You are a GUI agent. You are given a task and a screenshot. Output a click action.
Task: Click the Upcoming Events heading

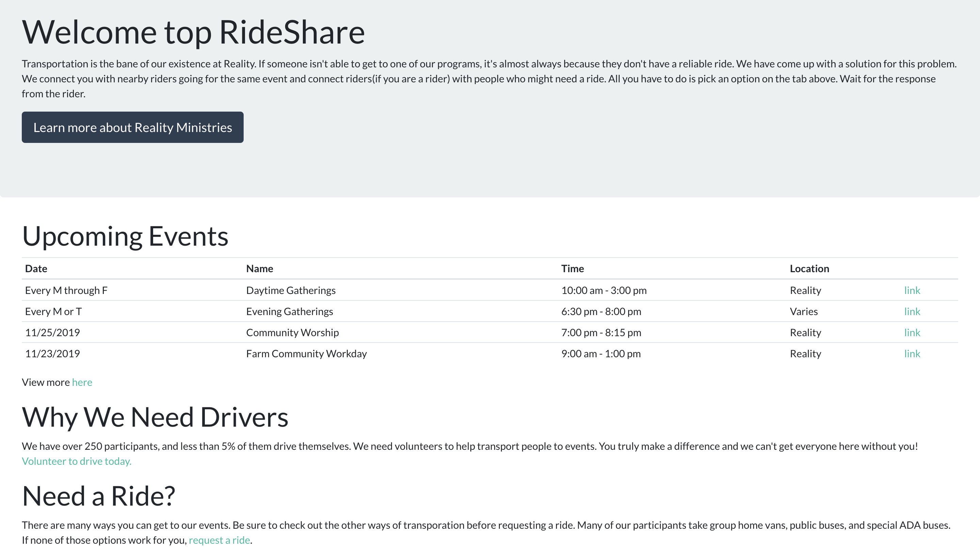pos(125,236)
